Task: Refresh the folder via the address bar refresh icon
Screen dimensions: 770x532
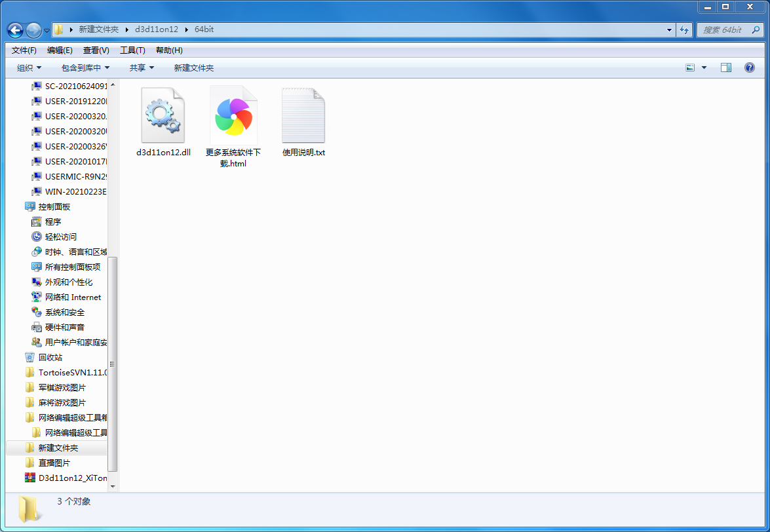Action: coord(684,29)
